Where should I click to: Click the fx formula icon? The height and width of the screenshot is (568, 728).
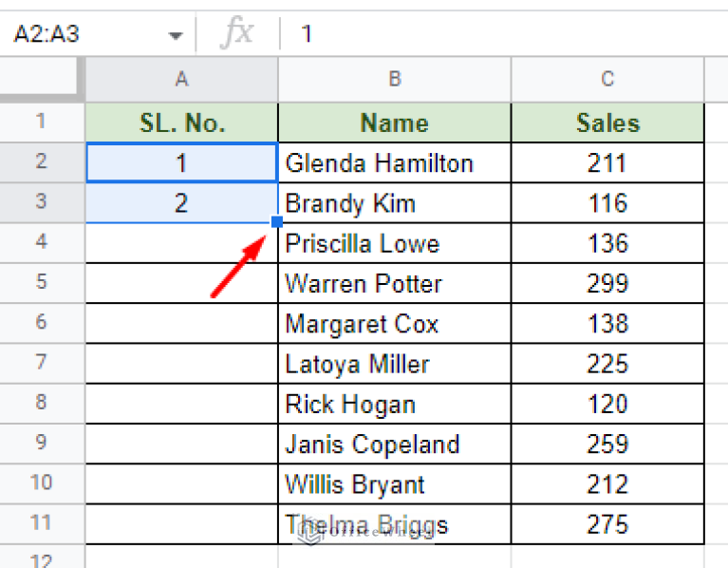[236, 34]
